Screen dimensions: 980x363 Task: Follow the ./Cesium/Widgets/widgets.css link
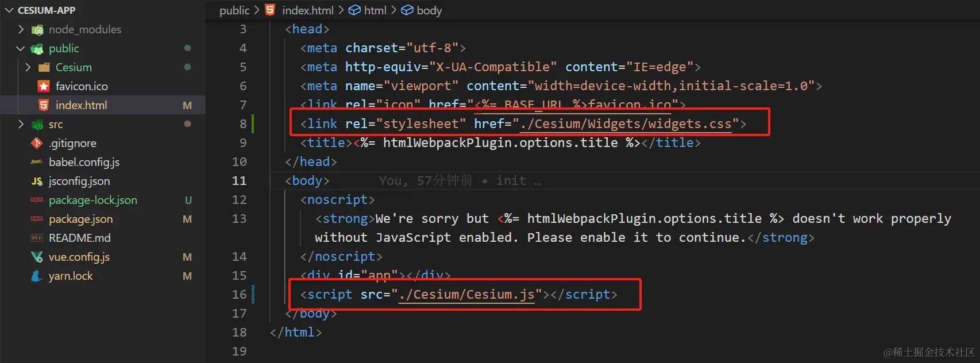pyautogui.click(x=626, y=124)
